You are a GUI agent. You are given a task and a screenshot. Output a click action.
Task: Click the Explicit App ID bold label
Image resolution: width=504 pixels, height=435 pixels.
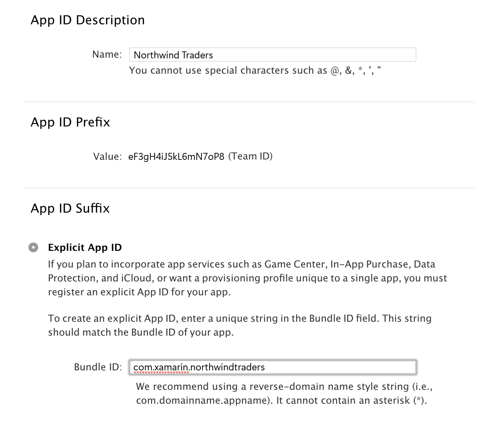click(85, 247)
